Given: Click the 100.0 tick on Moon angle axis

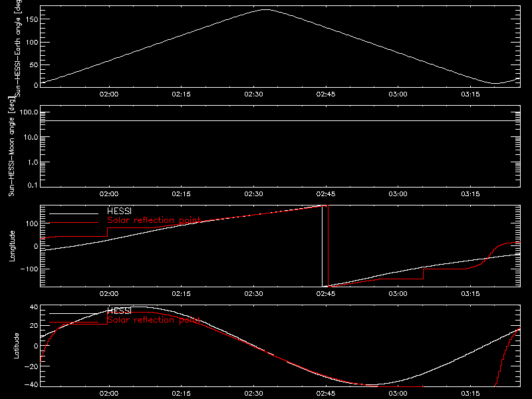Looking at the screenshot, I should click(29, 112).
